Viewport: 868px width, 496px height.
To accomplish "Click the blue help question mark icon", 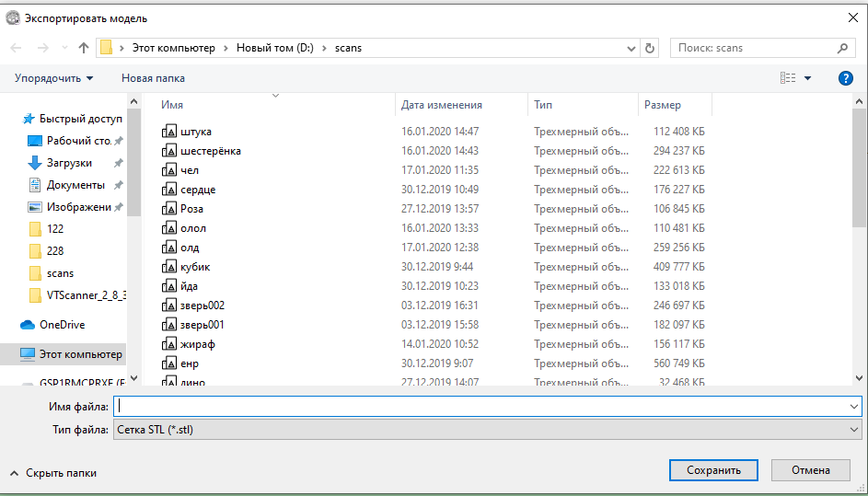I will click(845, 78).
